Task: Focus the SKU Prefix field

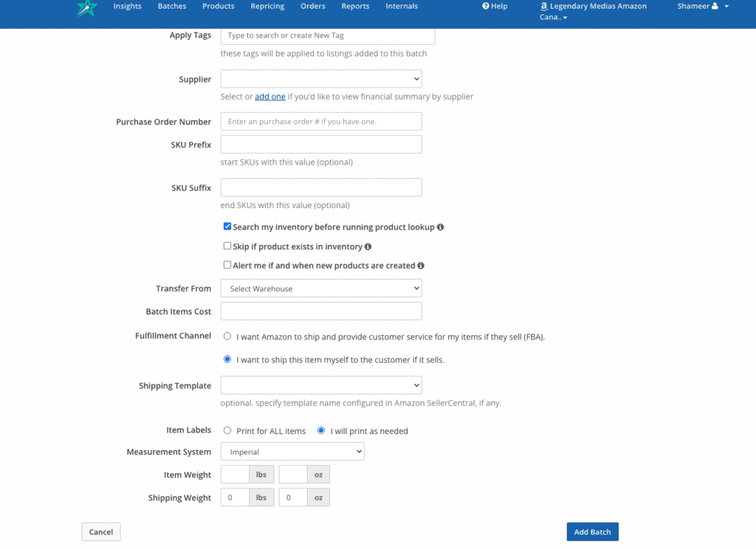Action: (321, 145)
